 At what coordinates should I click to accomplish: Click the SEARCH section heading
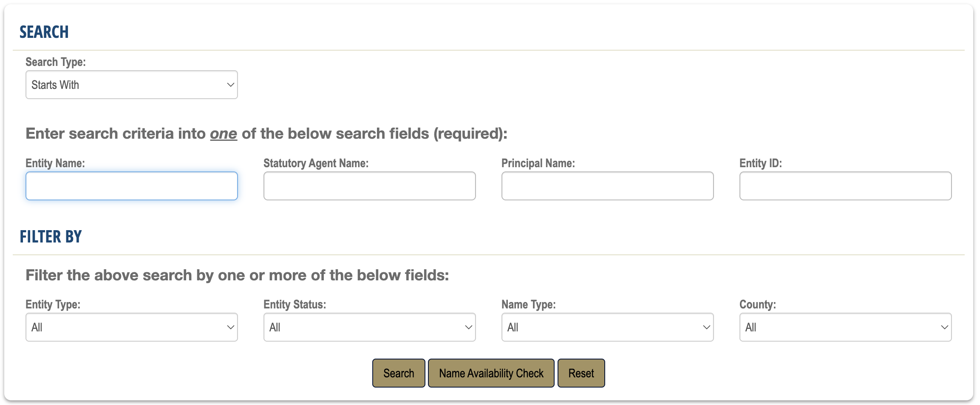pyautogui.click(x=44, y=32)
